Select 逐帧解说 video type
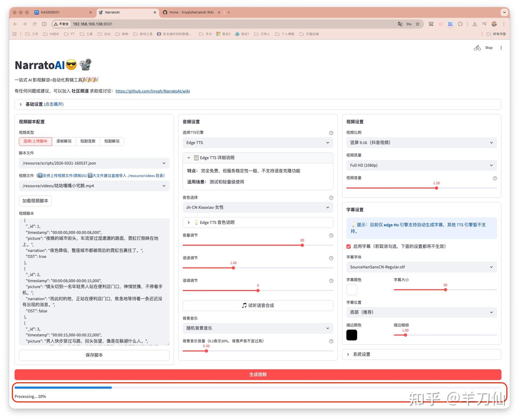The width and height of the screenshot is (519, 420). [x=64, y=141]
